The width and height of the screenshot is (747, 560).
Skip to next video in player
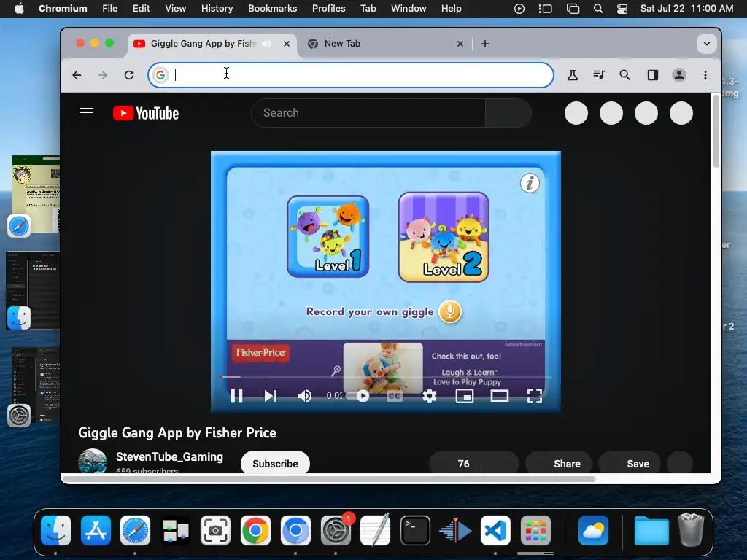click(271, 396)
